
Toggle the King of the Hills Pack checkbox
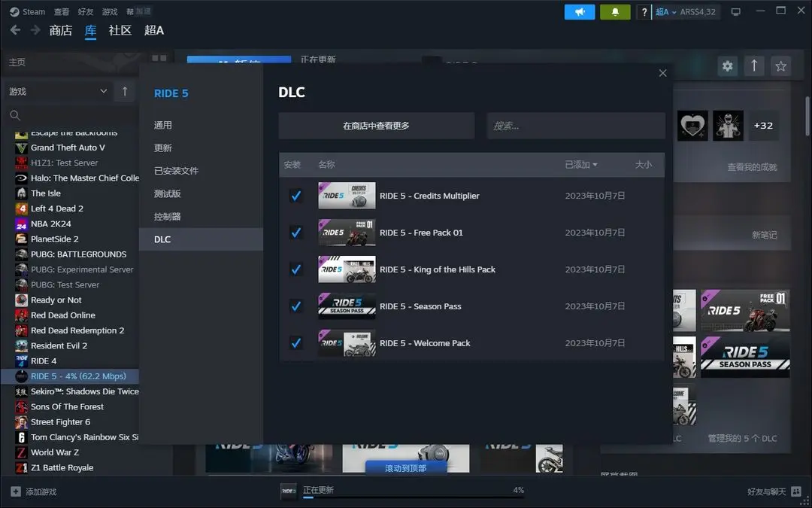tap(295, 269)
